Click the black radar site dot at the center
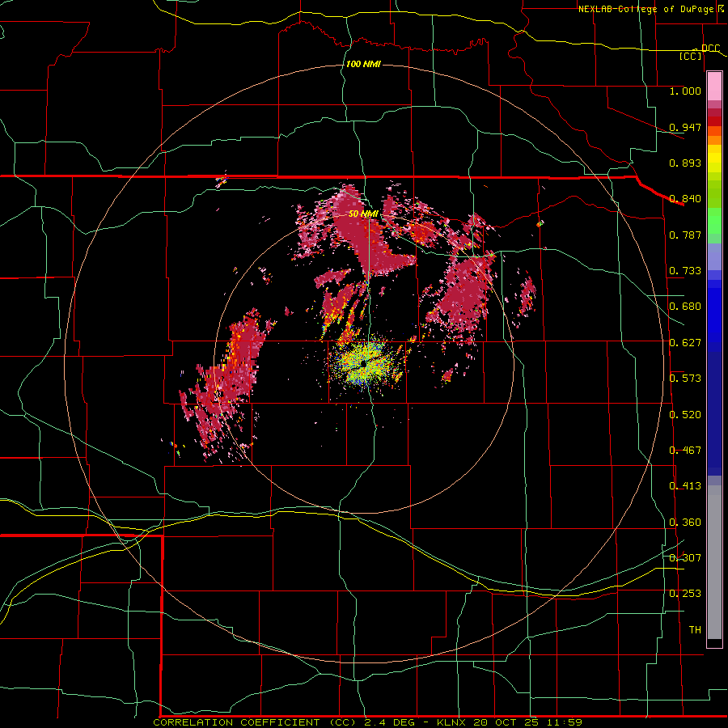This screenshot has height=728, width=728. tap(363, 363)
